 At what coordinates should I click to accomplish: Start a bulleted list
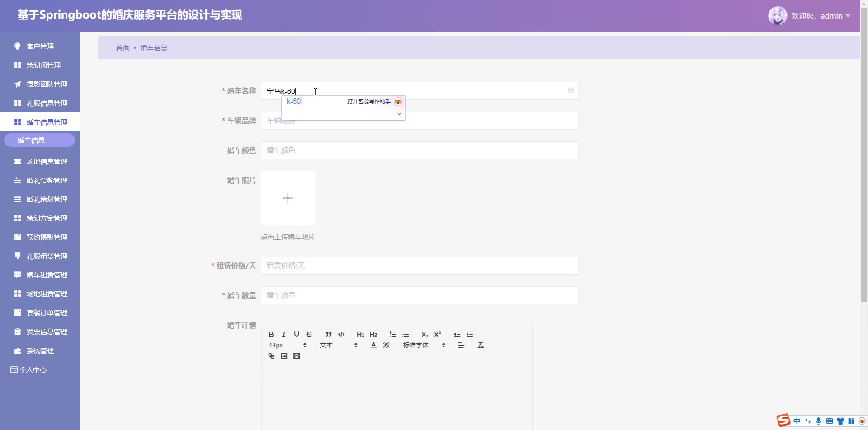click(x=406, y=334)
